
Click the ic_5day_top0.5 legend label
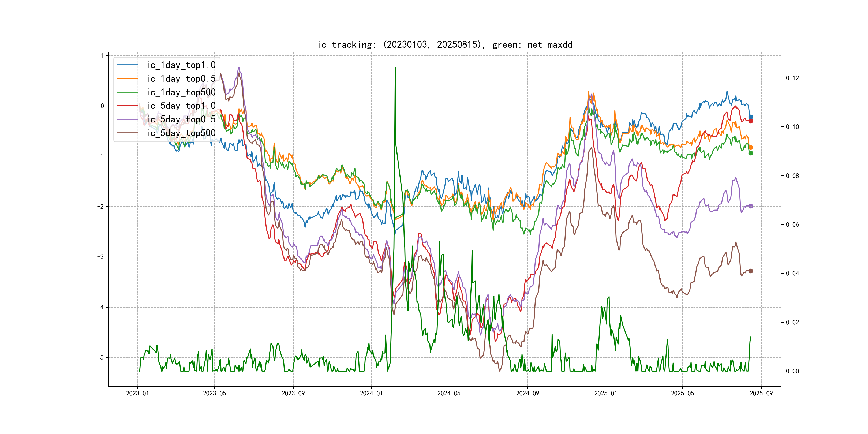181,119
